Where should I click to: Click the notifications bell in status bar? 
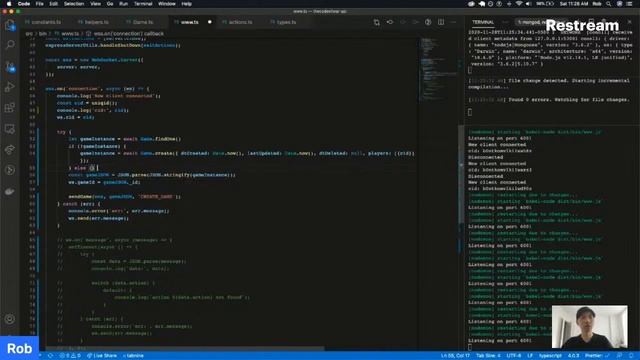pos(631,356)
